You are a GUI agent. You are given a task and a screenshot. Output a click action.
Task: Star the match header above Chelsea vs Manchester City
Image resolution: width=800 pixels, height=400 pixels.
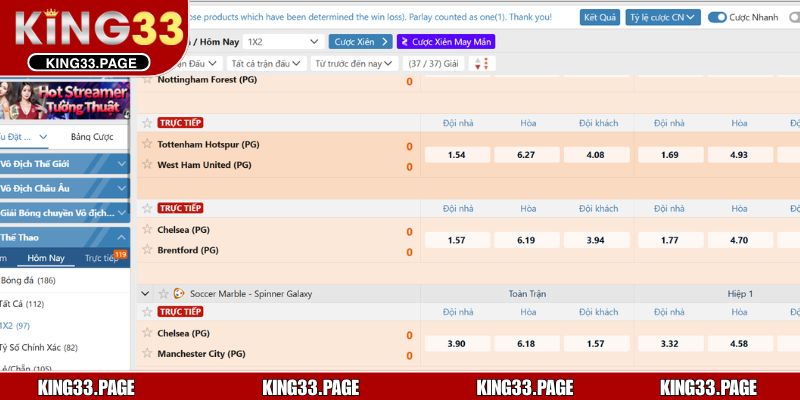pos(147,312)
